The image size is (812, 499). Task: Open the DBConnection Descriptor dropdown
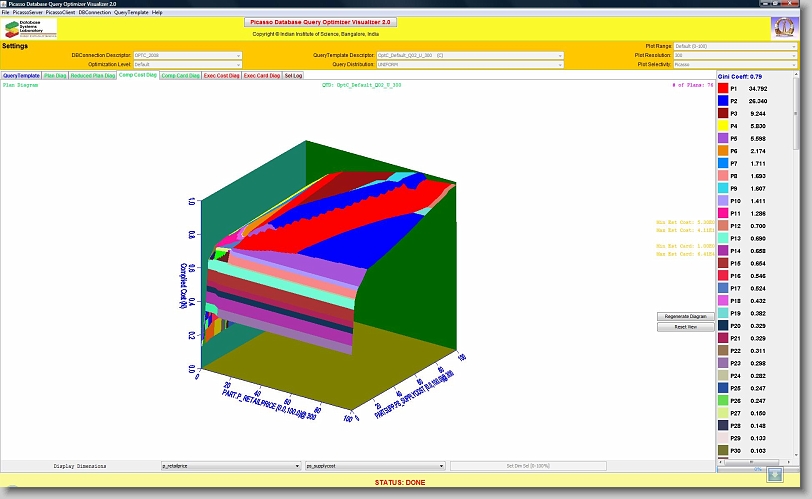[x=187, y=55]
